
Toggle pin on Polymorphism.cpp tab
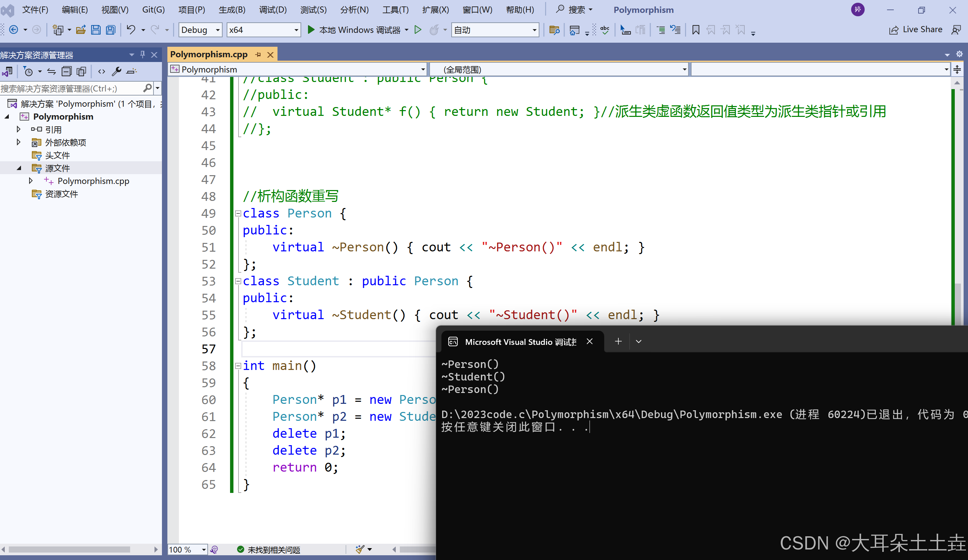click(258, 55)
